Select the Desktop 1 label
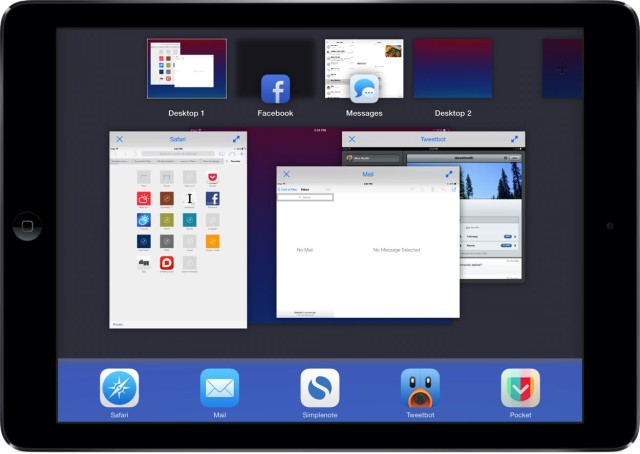This screenshot has width=640, height=454. click(186, 113)
